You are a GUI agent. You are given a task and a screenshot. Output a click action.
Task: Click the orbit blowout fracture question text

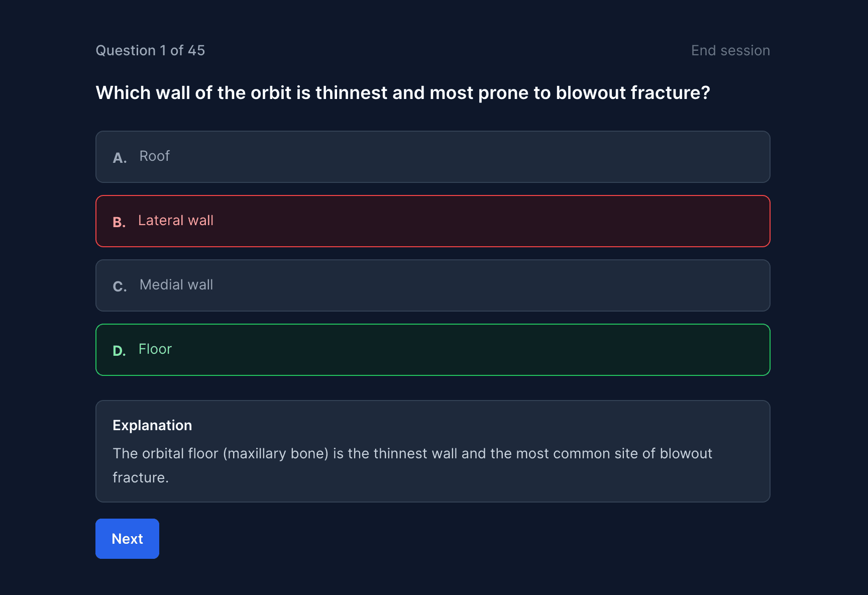point(402,93)
